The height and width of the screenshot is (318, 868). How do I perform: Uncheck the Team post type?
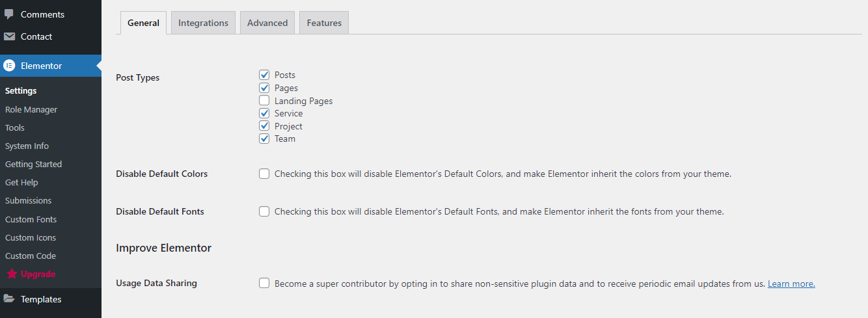pos(264,139)
